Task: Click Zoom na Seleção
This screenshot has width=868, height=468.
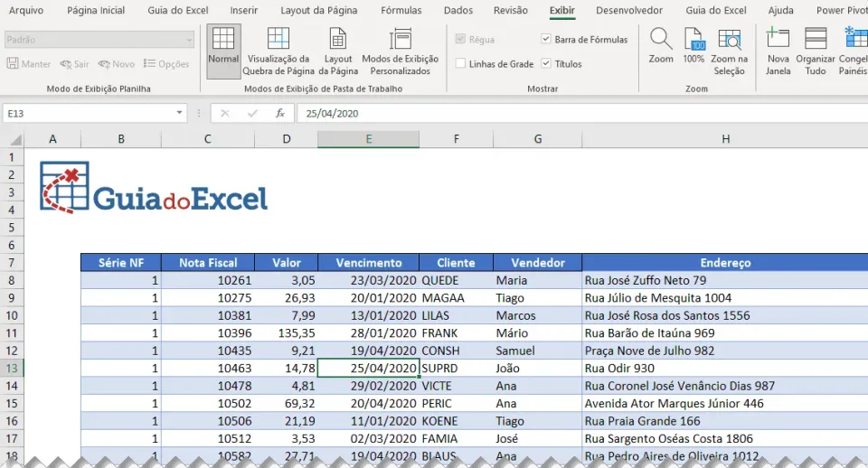Action: [x=729, y=51]
